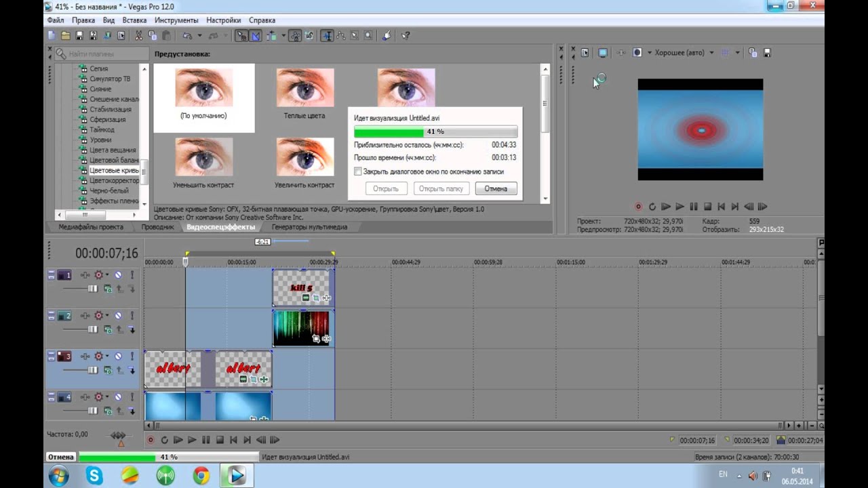The height and width of the screenshot is (488, 868).
Task: Enable close dialog after render checkbox
Action: pyautogui.click(x=358, y=171)
